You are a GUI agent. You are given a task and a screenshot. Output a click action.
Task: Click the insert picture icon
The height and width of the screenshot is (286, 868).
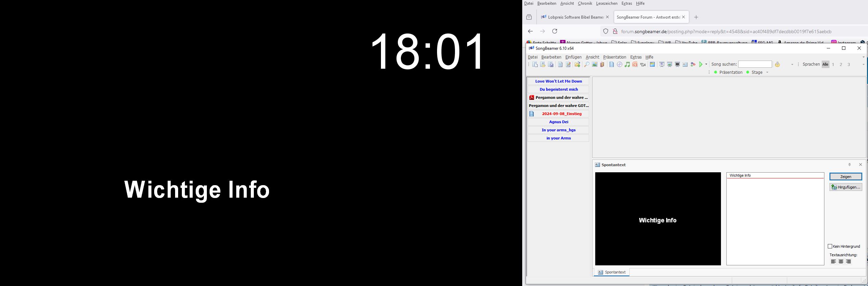tap(595, 64)
